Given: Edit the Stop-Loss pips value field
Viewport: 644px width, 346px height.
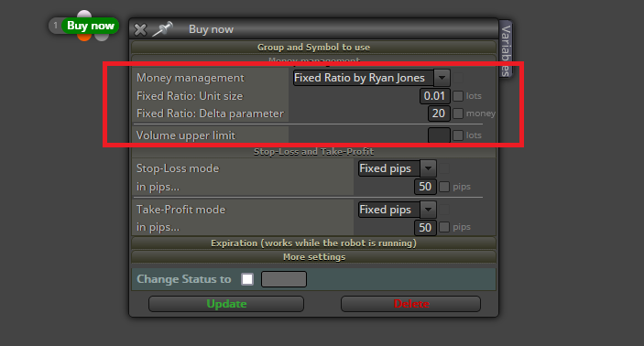Looking at the screenshot, I should point(425,187).
